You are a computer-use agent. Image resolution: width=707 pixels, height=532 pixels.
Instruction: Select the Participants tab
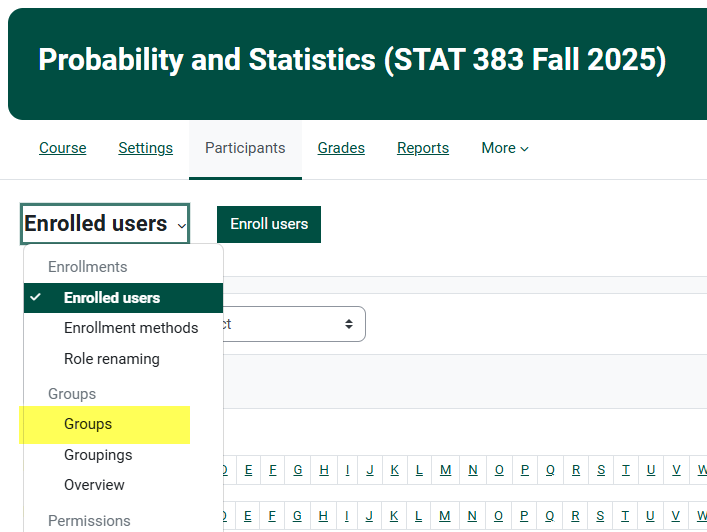click(245, 148)
